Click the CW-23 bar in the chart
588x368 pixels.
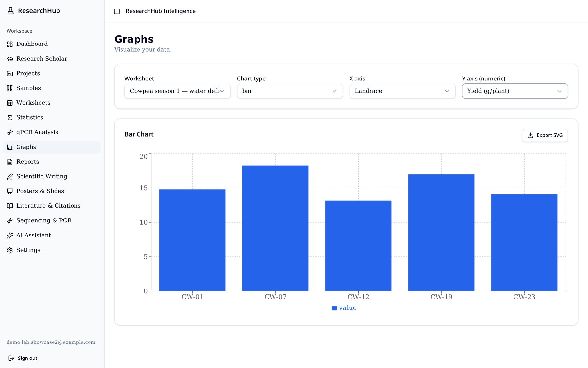point(524,243)
